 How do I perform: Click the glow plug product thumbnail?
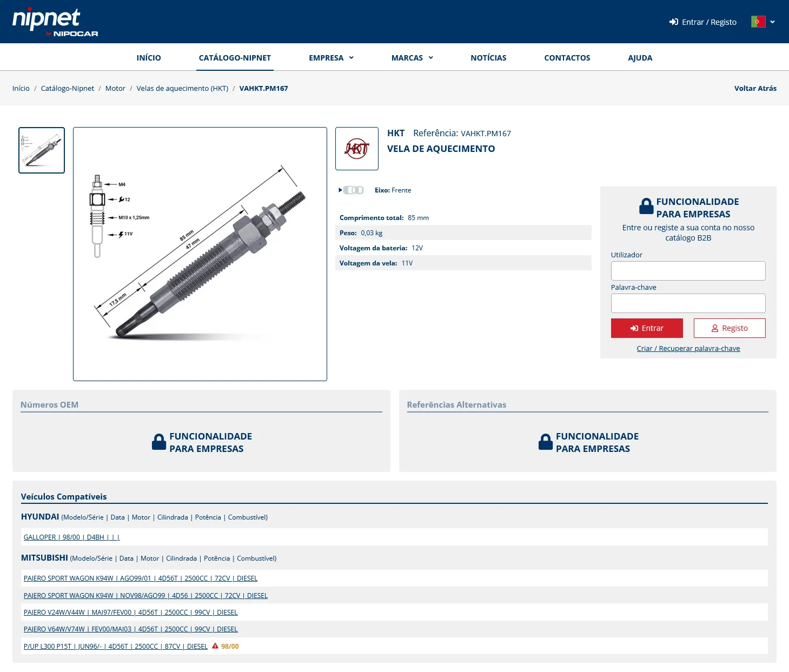click(41, 150)
